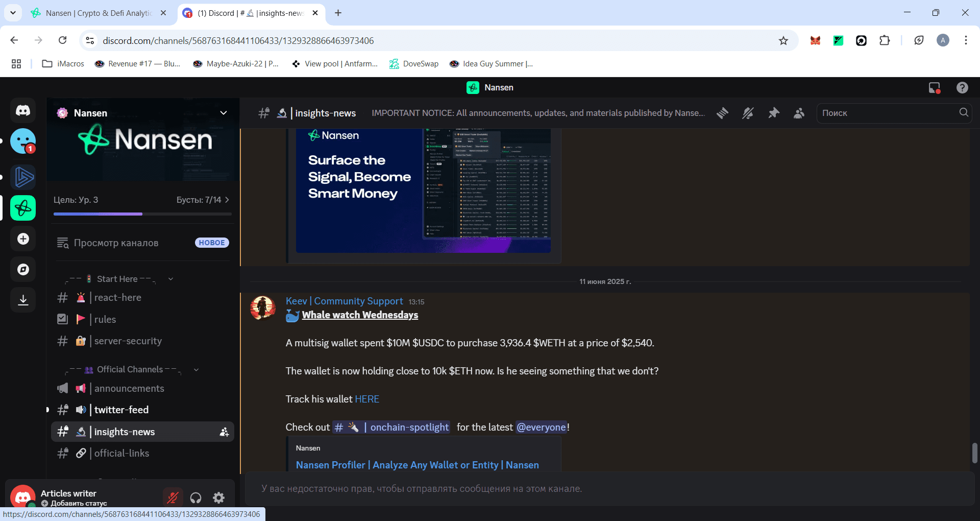Click channel topic IMPORTANT NOTICE text

tap(538, 113)
